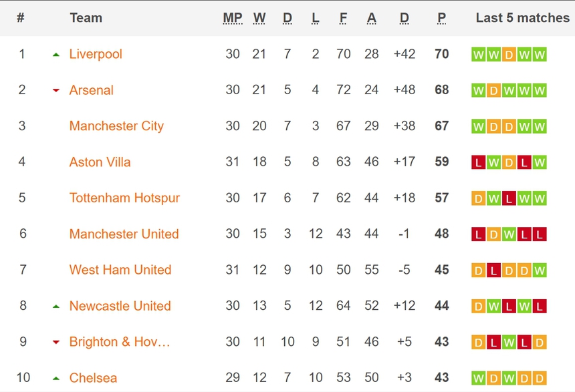The height and width of the screenshot is (392, 575).
Task: Click Liverpool's green up-arrow position indicator
Action: [56, 55]
